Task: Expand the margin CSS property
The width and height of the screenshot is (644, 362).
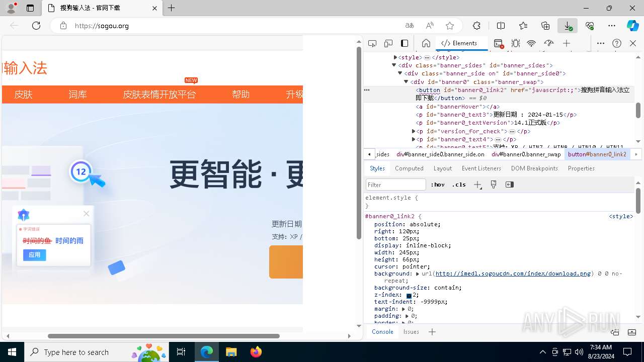Action: 404,309
